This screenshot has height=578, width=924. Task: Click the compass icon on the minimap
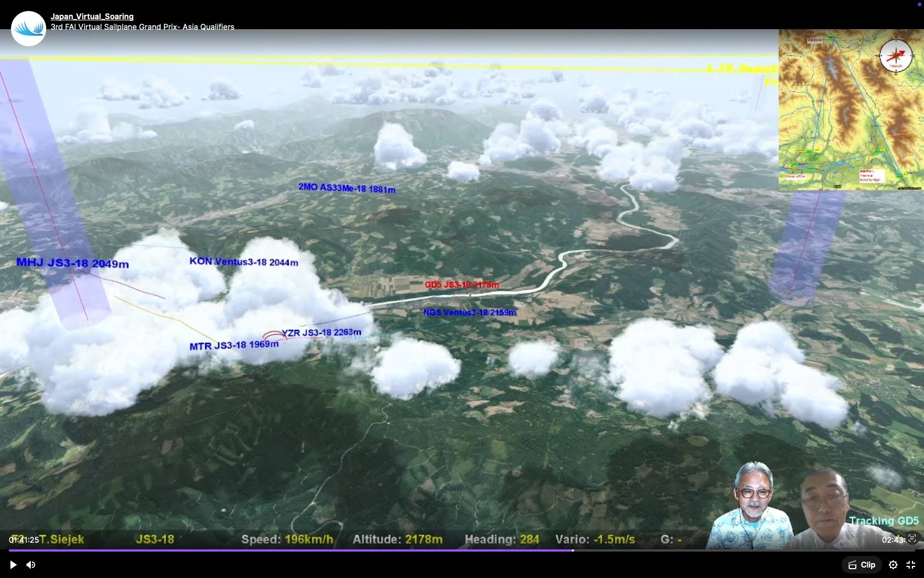coord(895,56)
